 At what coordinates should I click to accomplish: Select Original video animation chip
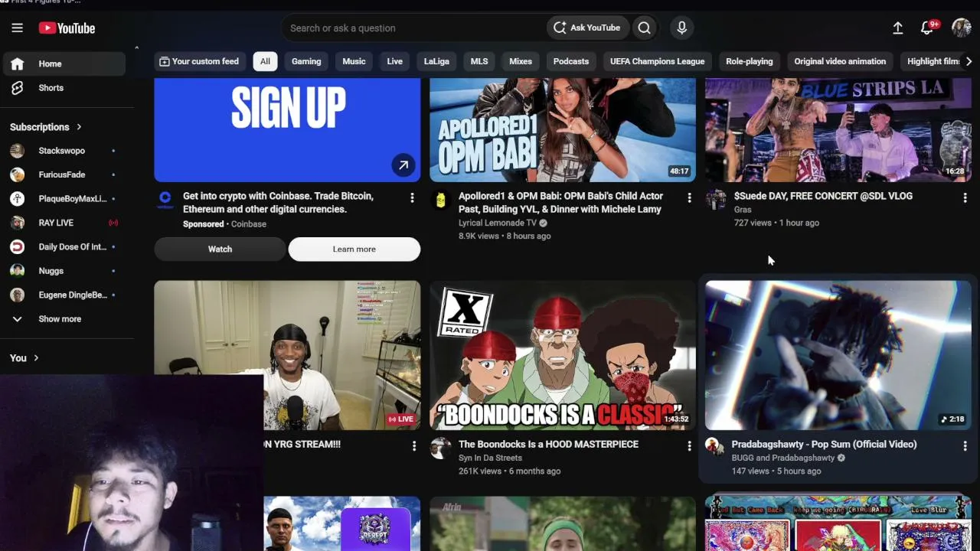click(840, 61)
